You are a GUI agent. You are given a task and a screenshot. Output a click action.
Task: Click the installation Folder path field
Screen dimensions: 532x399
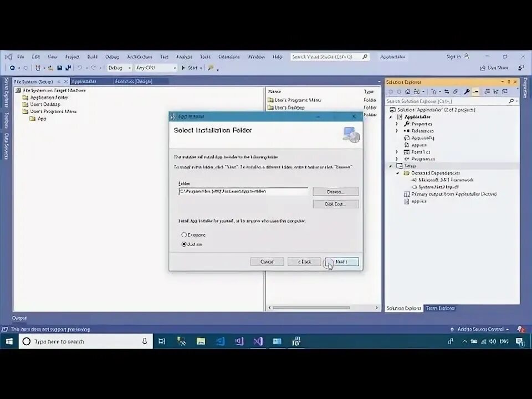coord(243,191)
